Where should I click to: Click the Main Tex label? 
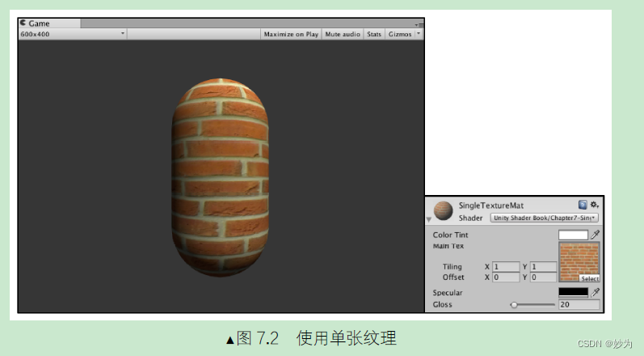(448, 246)
